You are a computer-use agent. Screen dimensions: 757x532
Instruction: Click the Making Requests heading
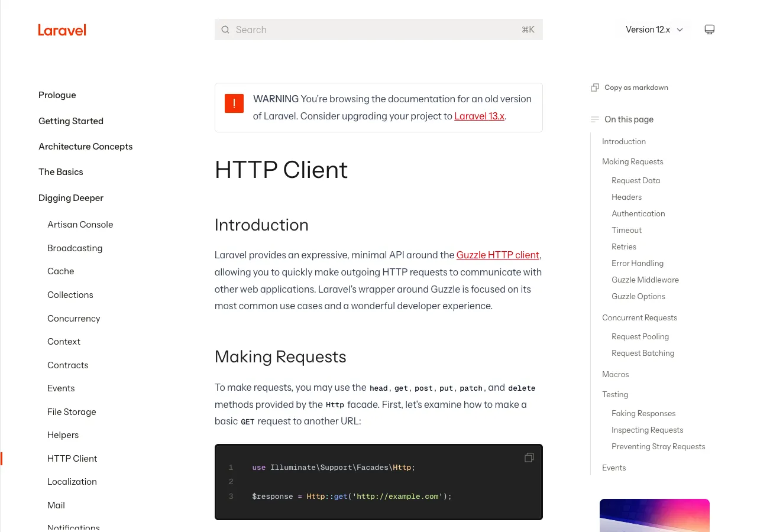[280, 357]
